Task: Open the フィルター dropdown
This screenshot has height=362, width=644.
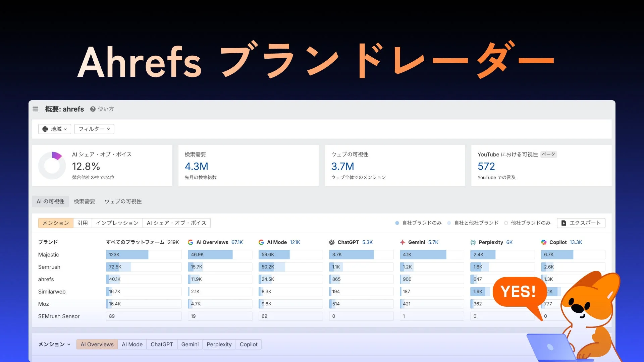Action: point(94,129)
